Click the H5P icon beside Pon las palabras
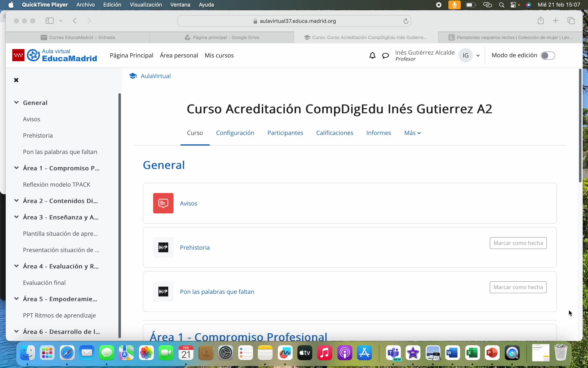 point(163,292)
